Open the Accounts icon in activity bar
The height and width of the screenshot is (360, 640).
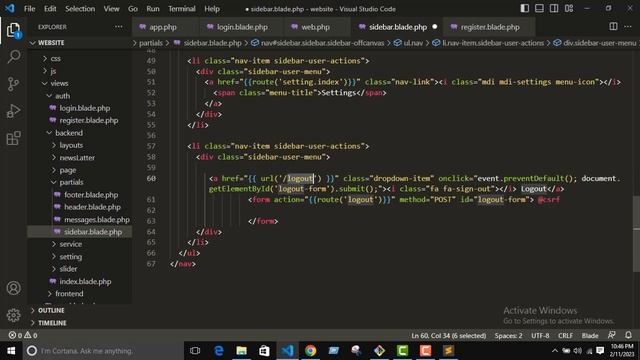click(13, 288)
